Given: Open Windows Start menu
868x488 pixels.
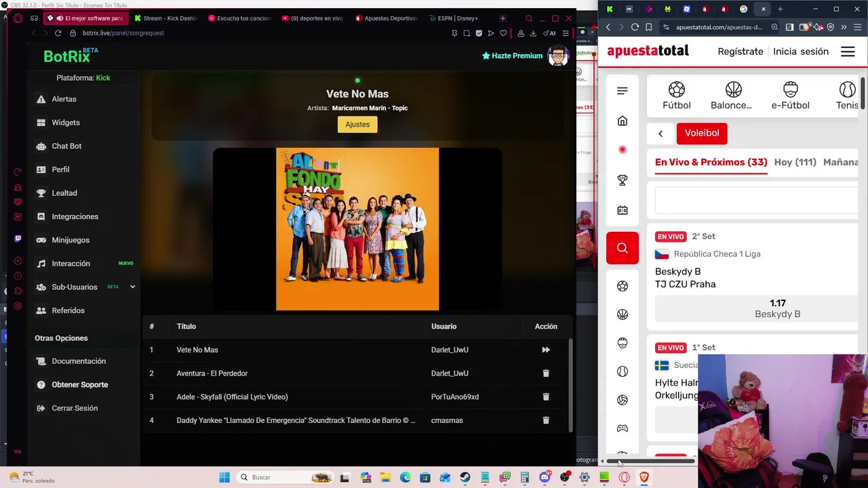Looking at the screenshot, I should [x=224, y=477].
